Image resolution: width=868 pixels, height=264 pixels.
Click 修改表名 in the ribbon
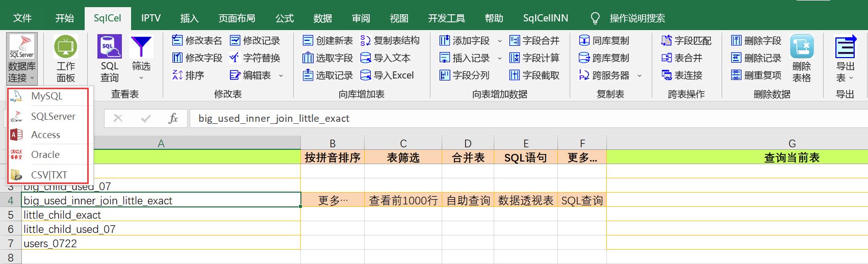[x=197, y=40]
